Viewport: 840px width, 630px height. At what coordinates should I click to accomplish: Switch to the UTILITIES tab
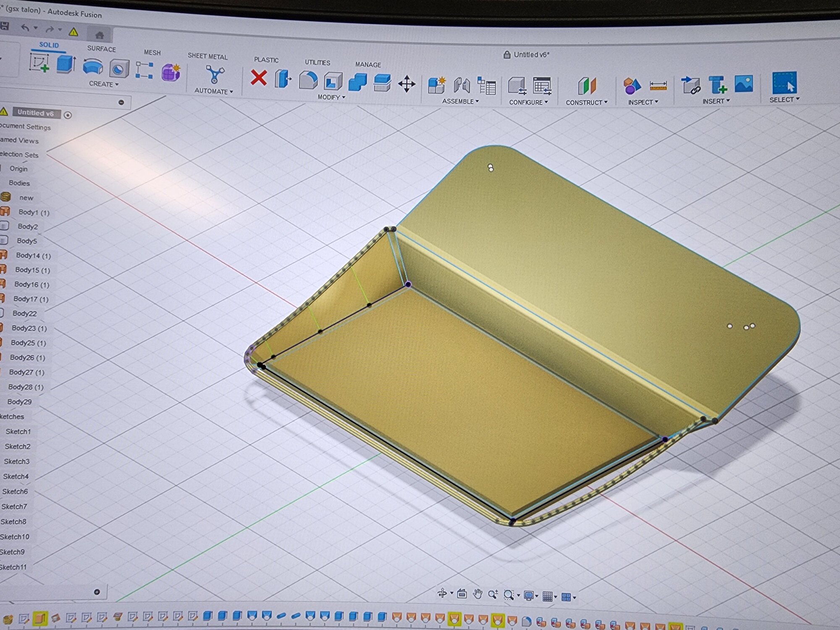point(318,62)
